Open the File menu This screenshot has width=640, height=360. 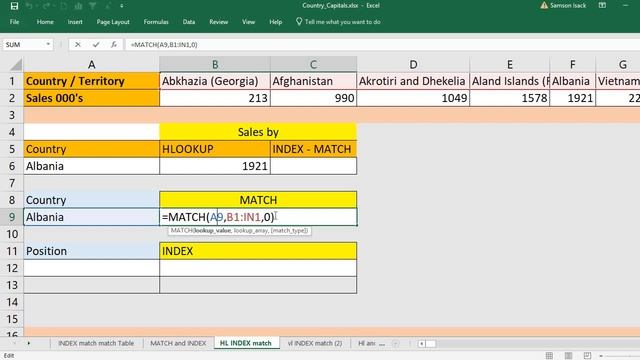[14, 22]
